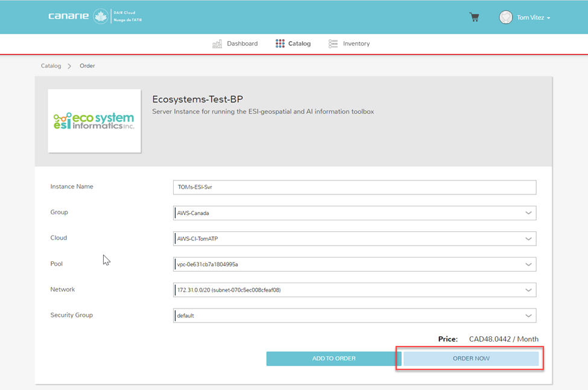Click into the Instance Name field
This screenshot has width=588, height=390.
pyautogui.click(x=354, y=187)
